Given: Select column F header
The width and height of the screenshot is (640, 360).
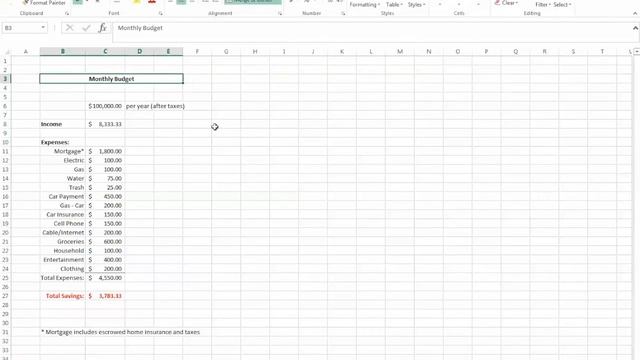Looking at the screenshot, I should coord(197,51).
